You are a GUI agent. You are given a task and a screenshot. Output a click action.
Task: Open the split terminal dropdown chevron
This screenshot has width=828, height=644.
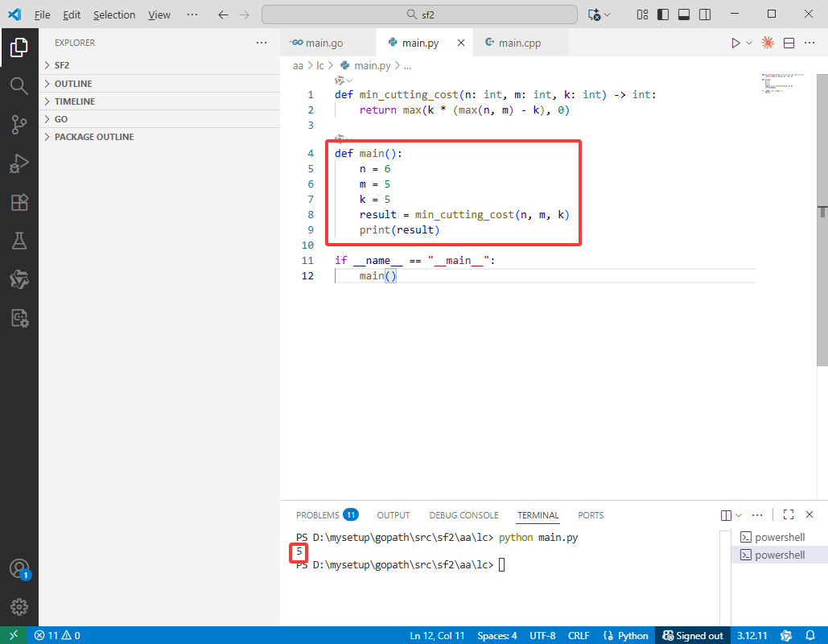coord(739,515)
